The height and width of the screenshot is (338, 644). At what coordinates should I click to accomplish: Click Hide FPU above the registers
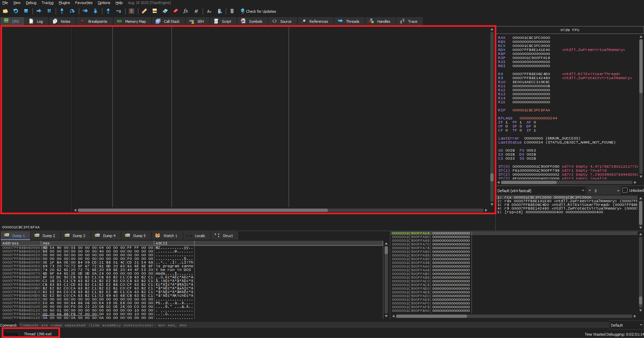click(x=569, y=30)
